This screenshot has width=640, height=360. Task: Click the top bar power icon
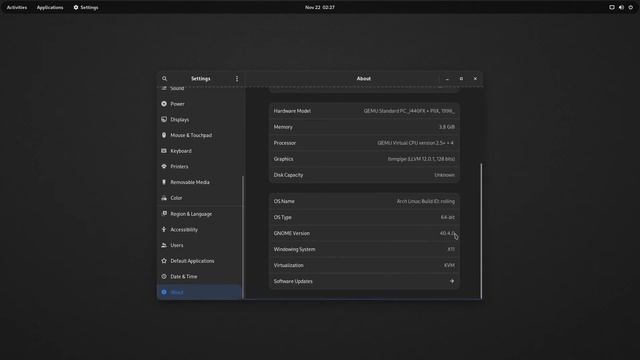(631, 7)
